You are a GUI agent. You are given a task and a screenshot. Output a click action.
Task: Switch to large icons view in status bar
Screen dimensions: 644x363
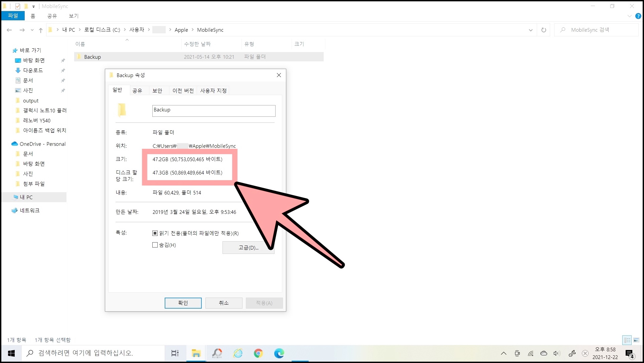click(636, 340)
